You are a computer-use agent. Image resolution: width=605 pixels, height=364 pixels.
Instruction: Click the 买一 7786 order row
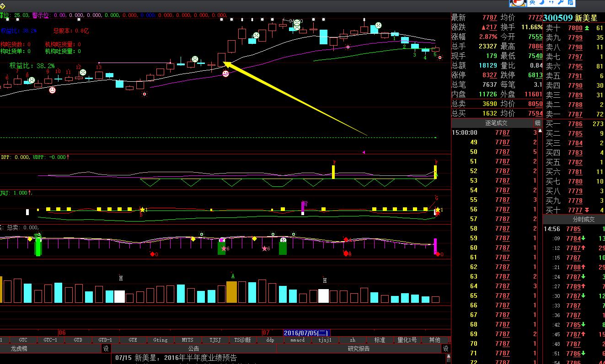(x=574, y=124)
